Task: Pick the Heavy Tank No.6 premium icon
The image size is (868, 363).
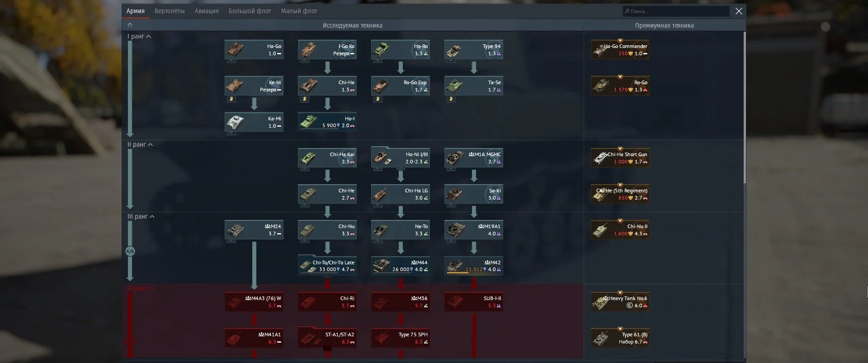Action: pos(601,302)
